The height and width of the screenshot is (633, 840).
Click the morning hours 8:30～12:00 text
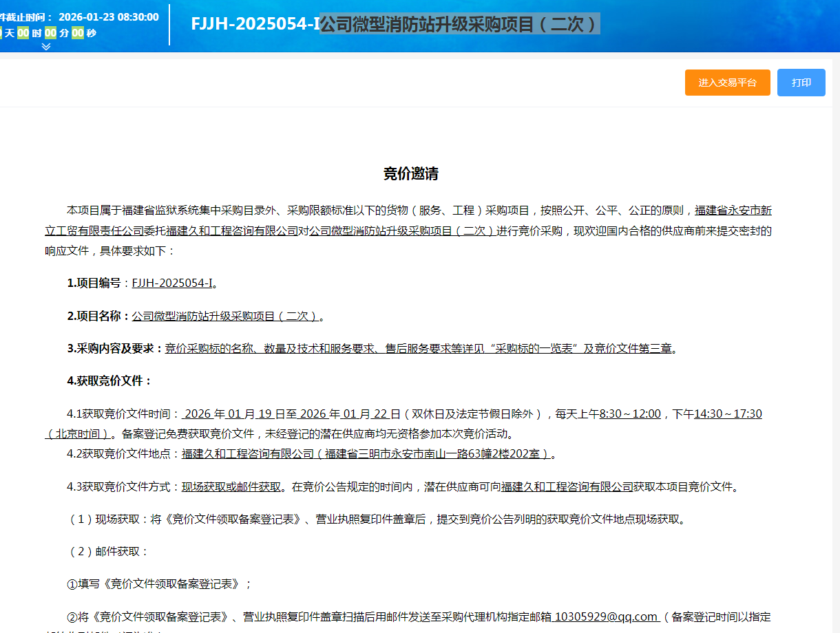point(630,414)
